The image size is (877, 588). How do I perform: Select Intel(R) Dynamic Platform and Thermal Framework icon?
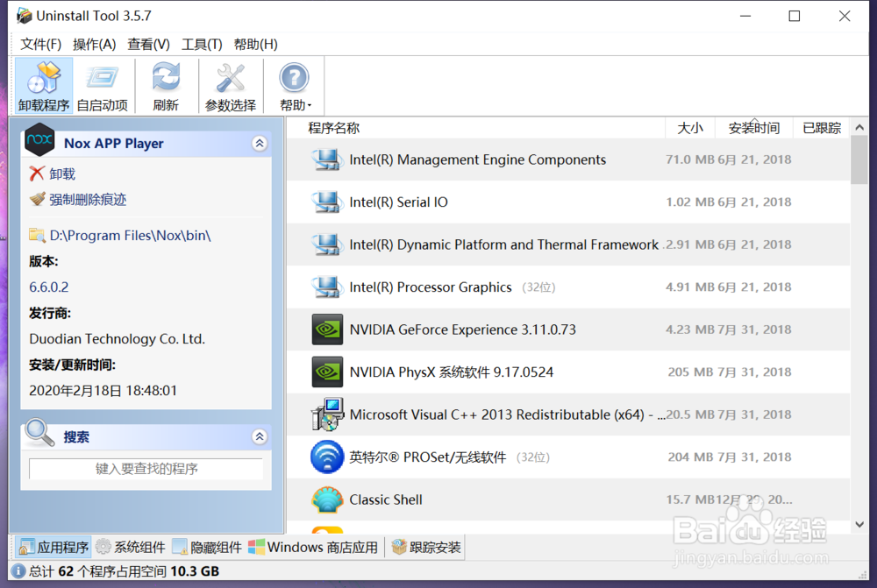[327, 244]
